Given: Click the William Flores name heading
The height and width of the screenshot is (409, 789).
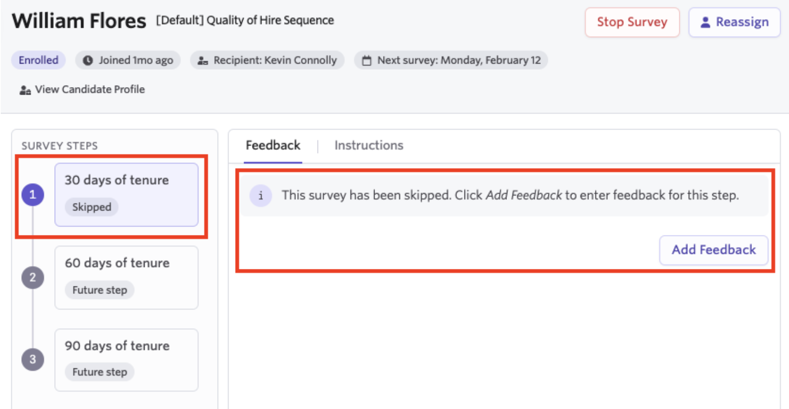Looking at the screenshot, I should pos(79,22).
